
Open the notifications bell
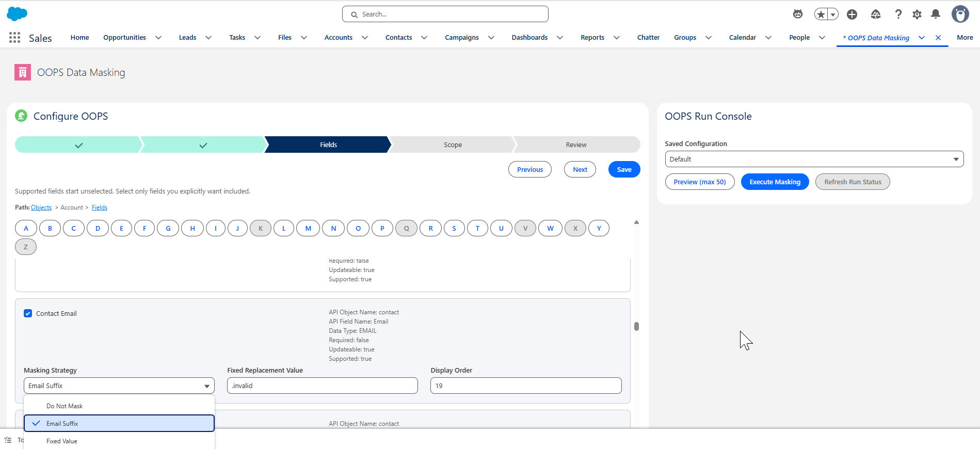coord(935,14)
